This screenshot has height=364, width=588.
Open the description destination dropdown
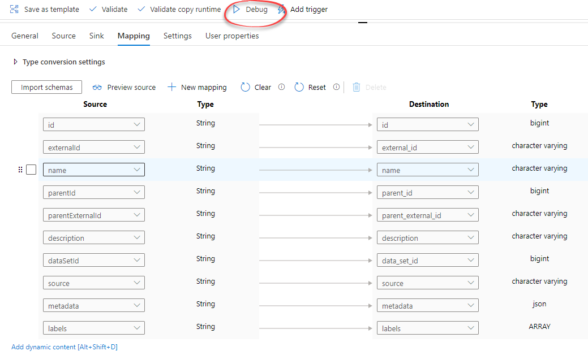click(x=428, y=237)
